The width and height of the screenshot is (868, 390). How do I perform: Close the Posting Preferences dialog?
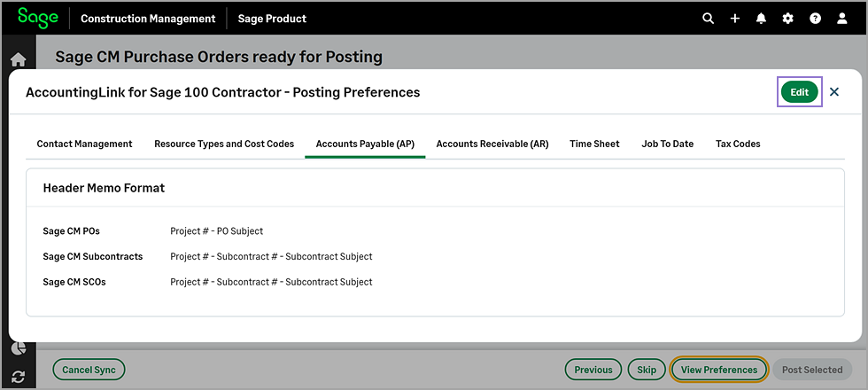coord(834,92)
